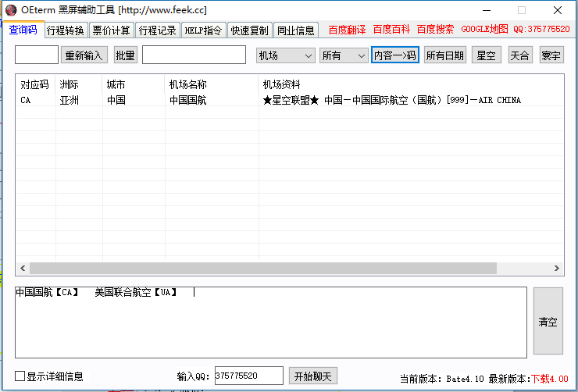Click the 洲际 column header

pos(79,84)
